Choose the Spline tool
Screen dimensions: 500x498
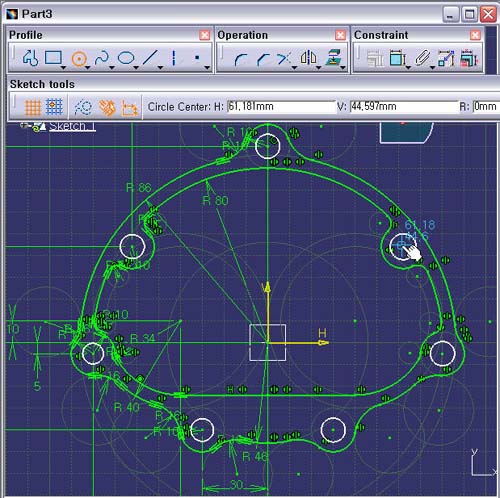pyautogui.click(x=102, y=58)
